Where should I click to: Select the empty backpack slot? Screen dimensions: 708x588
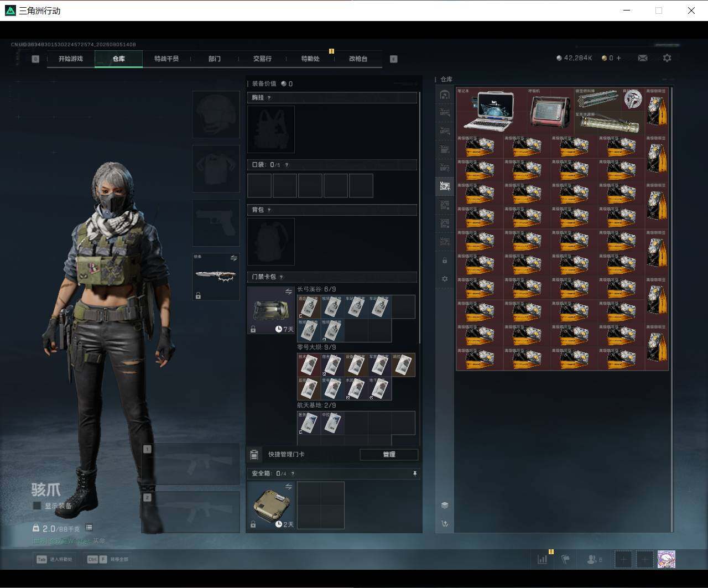click(x=271, y=241)
